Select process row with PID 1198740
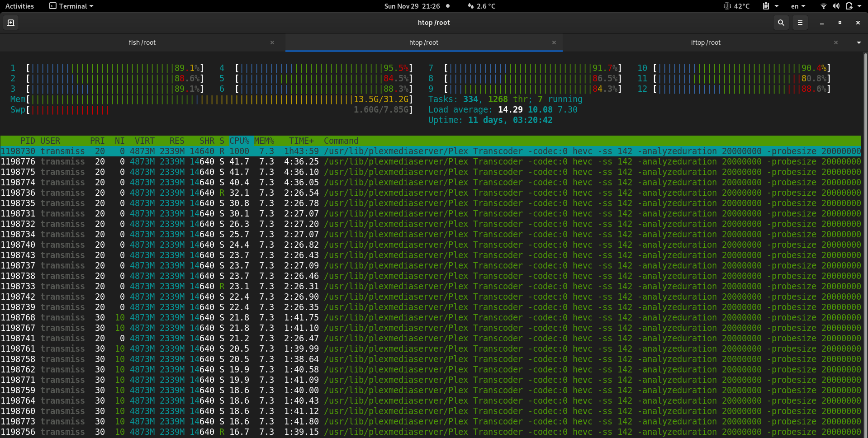 point(431,245)
